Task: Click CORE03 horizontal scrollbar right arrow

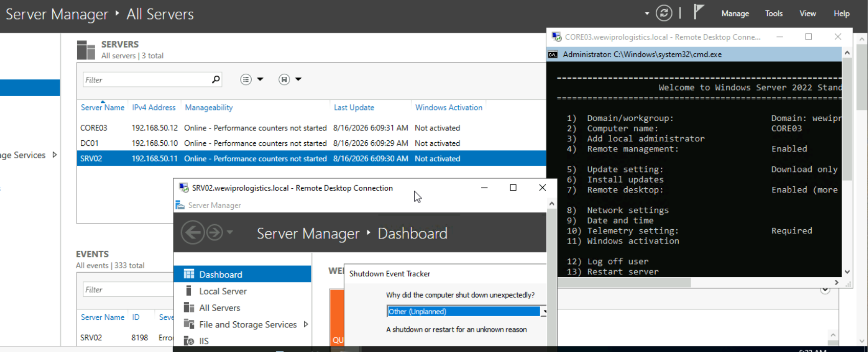Action: [x=837, y=282]
